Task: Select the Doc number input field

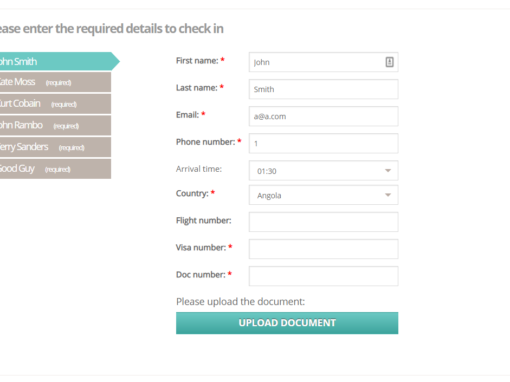Action: (323, 276)
